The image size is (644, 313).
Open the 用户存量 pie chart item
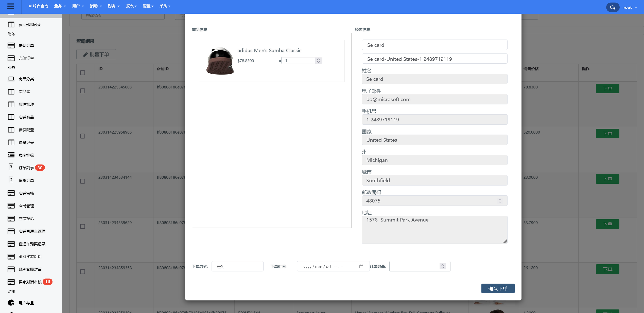(26, 303)
